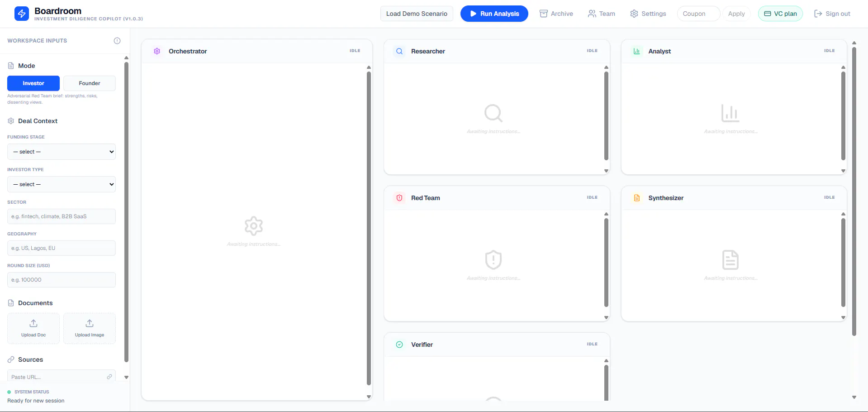Image resolution: width=868 pixels, height=412 pixels.
Task: Click the link icon inside Paste URL field
Action: [x=109, y=377]
